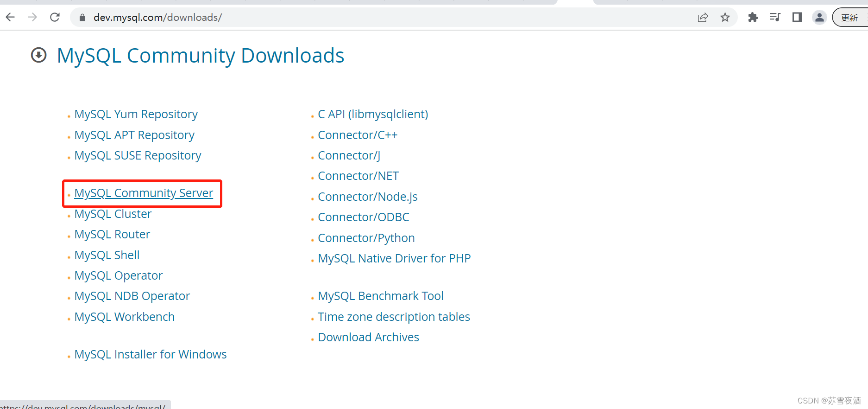Reload the current page

(x=55, y=18)
